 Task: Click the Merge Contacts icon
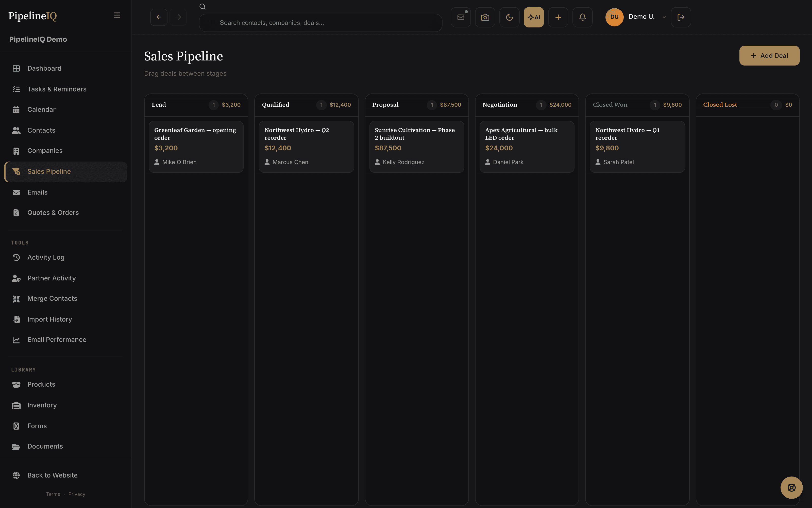coord(16,299)
